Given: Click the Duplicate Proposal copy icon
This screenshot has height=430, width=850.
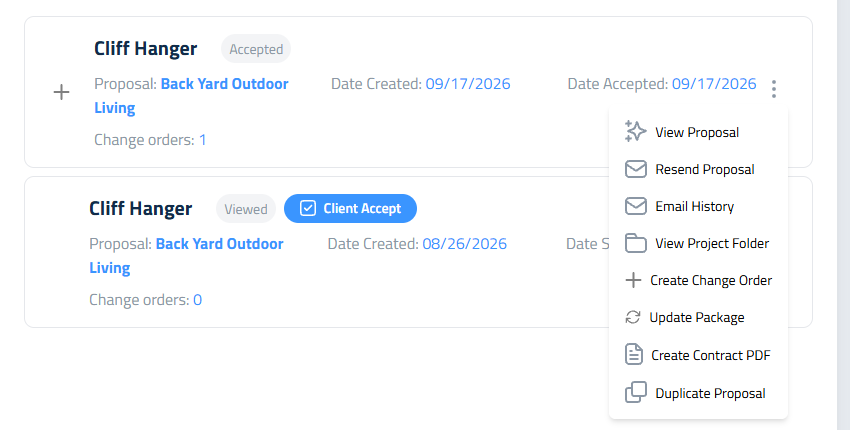Looking at the screenshot, I should 635,393.
